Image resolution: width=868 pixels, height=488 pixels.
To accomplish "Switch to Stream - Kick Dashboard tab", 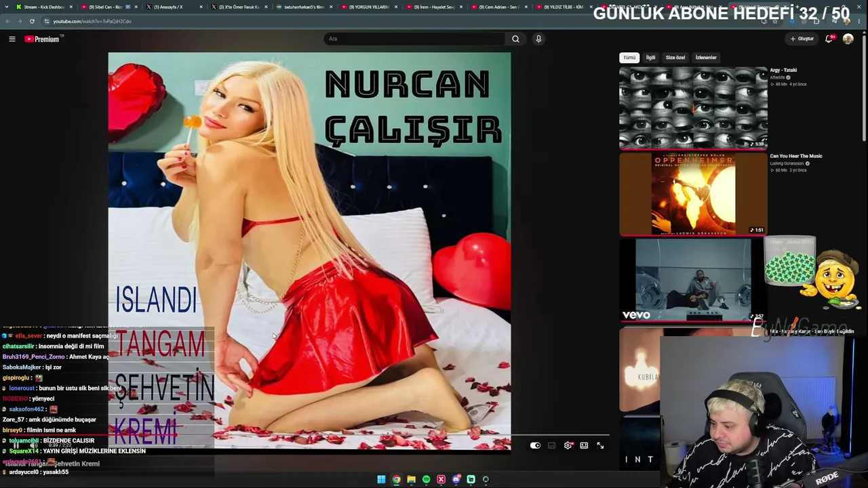I will click(43, 7).
